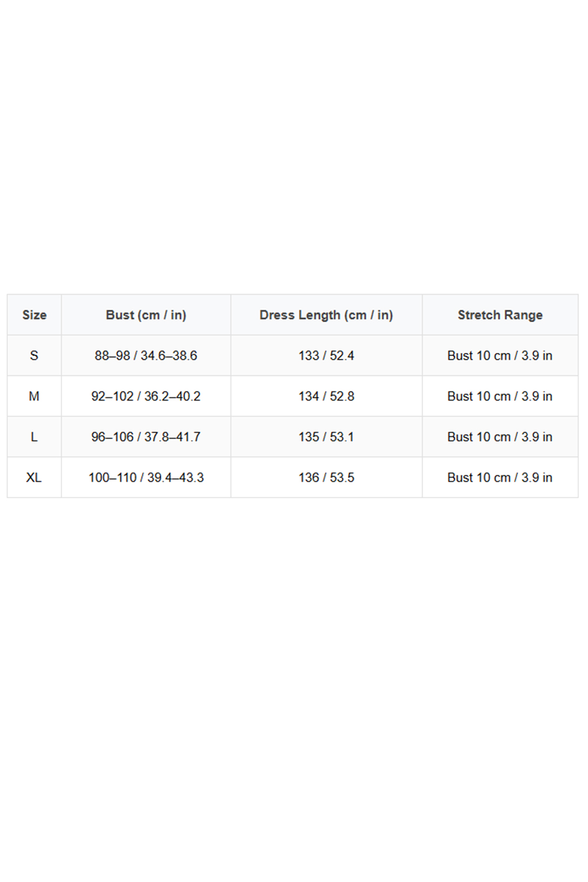Click the Bust (cm / in) column header

146,315
